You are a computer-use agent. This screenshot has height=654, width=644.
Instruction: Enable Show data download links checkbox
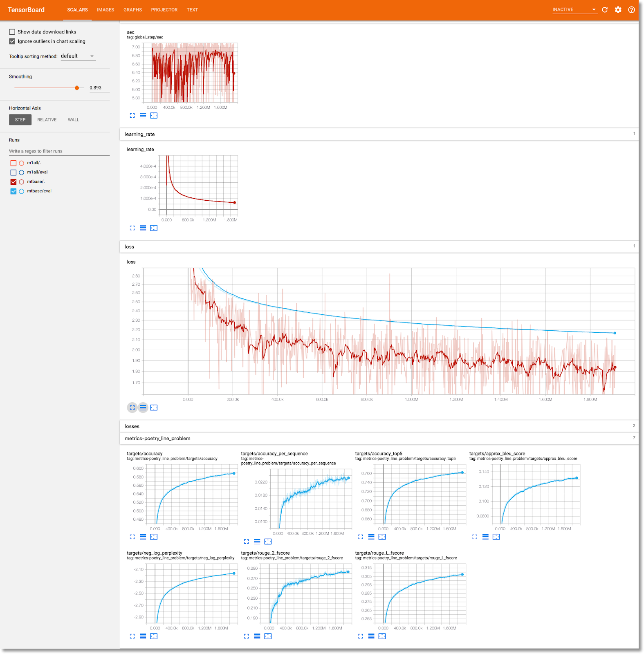[x=12, y=32]
